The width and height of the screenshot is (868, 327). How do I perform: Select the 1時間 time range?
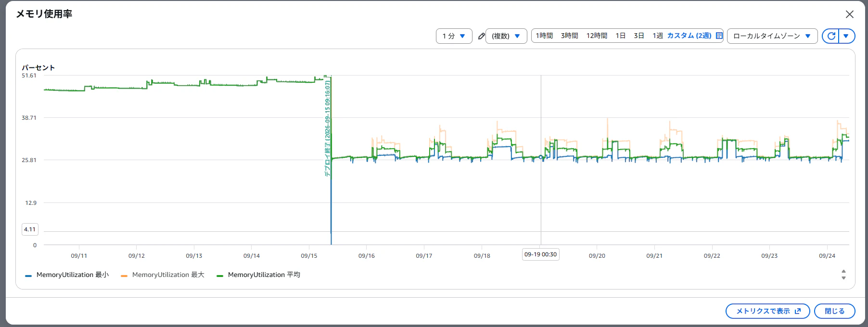pos(544,36)
